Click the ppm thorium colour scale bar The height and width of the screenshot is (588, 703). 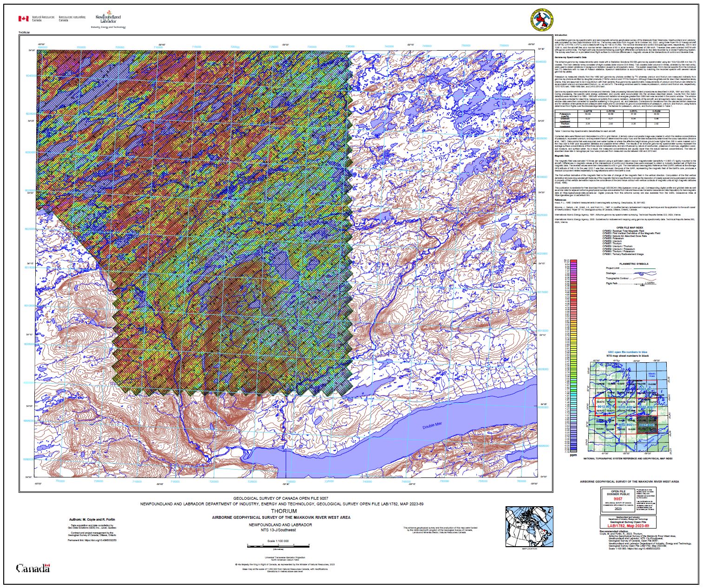click(x=573, y=355)
